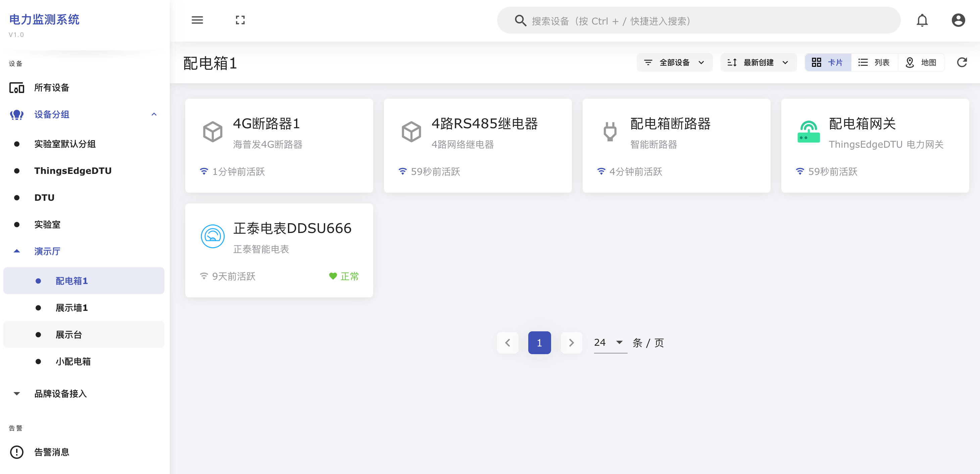Open notifications bell icon
Image resolution: width=980 pixels, height=474 pixels.
pyautogui.click(x=922, y=20)
